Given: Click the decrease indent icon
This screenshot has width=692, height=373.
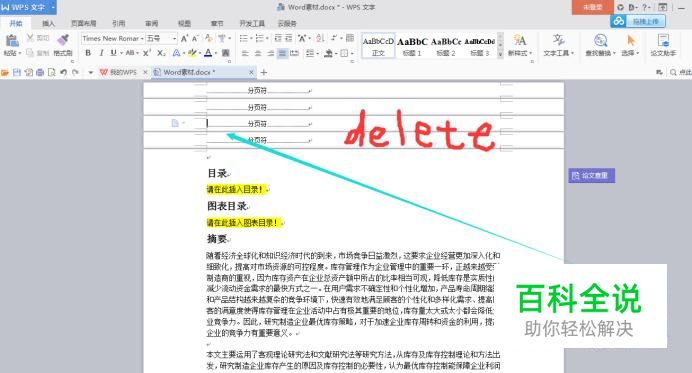Looking at the screenshot, I should point(278,38).
